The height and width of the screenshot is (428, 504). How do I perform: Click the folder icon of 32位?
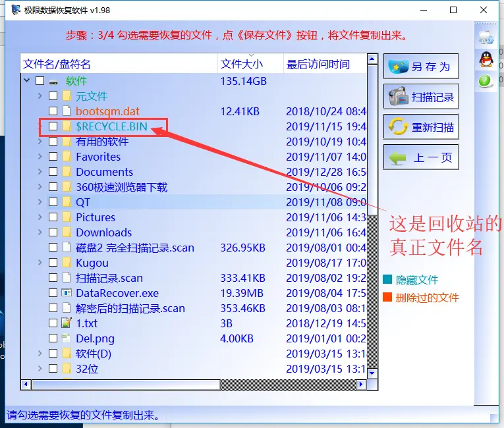[67, 368]
